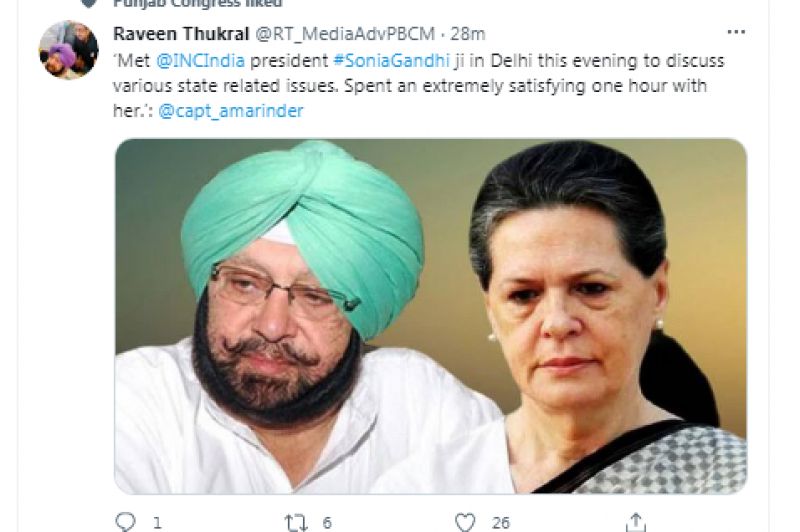Screen dimensions: 800x532
Task: Open the @INCIndia mention link
Action: click(x=200, y=61)
